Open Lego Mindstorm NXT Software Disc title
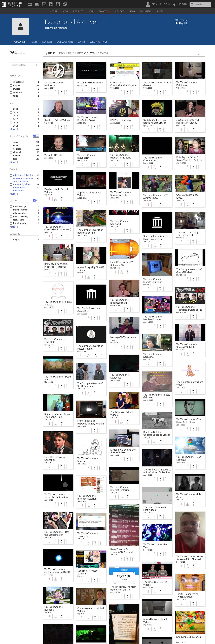The width and height of the screenshot is (215, 644). coord(121,264)
